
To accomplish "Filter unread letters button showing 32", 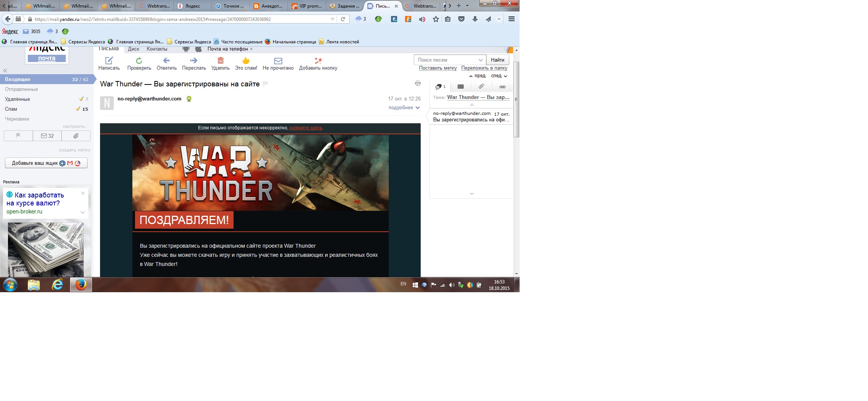I will 47,136.
